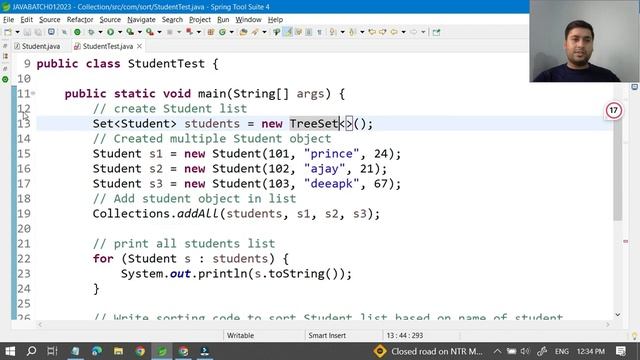Open File Explorer from the taskbar
Image resolution: width=640 pixels, height=360 pixels.
click(x=118, y=351)
